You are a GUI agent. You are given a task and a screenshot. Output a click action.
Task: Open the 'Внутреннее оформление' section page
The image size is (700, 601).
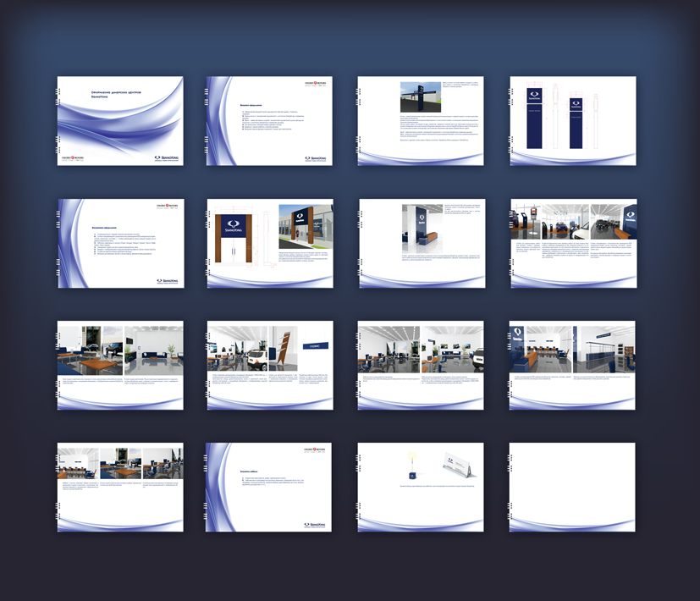point(120,243)
